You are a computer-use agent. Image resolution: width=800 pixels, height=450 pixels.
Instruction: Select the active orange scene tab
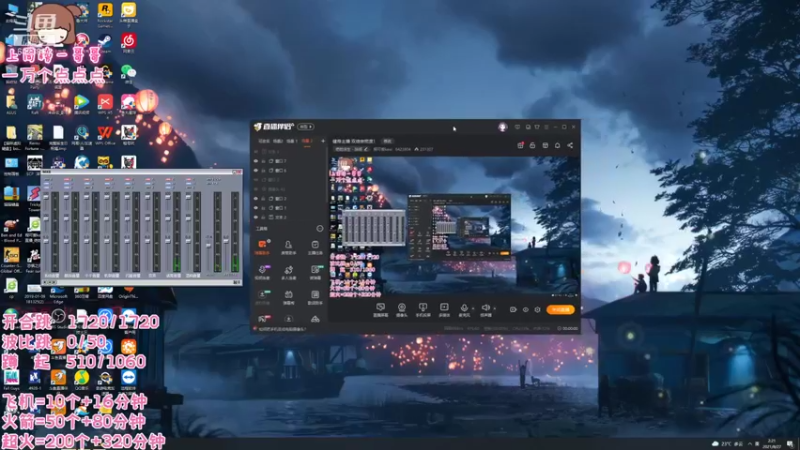[x=306, y=141]
